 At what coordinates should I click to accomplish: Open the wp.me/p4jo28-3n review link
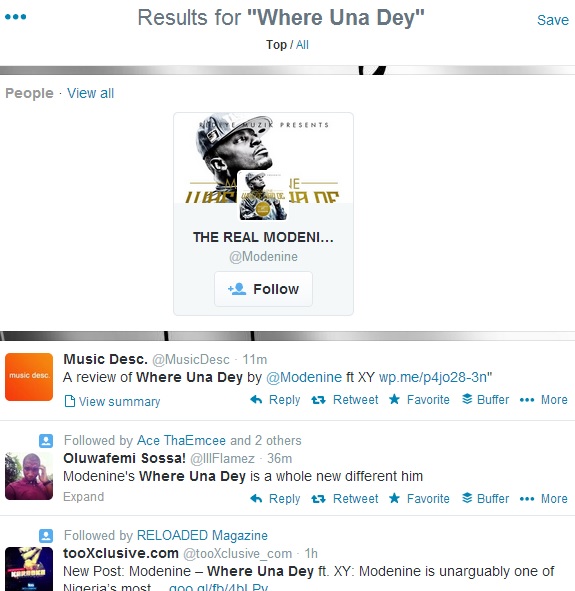tap(433, 377)
